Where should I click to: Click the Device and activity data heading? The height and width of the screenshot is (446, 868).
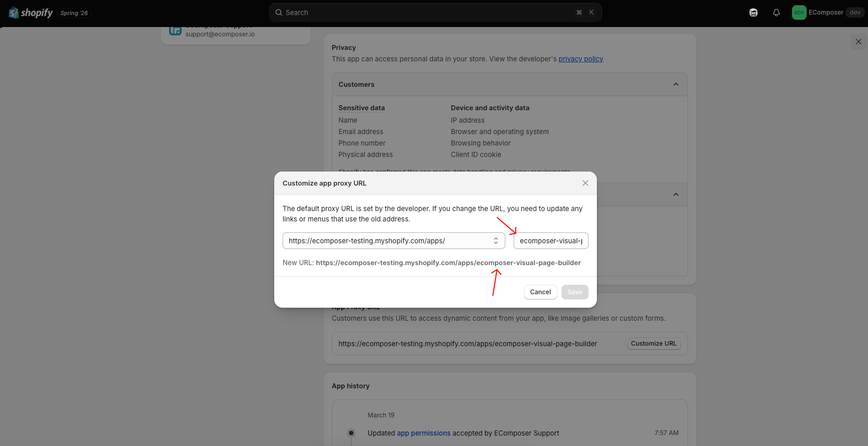(490, 108)
